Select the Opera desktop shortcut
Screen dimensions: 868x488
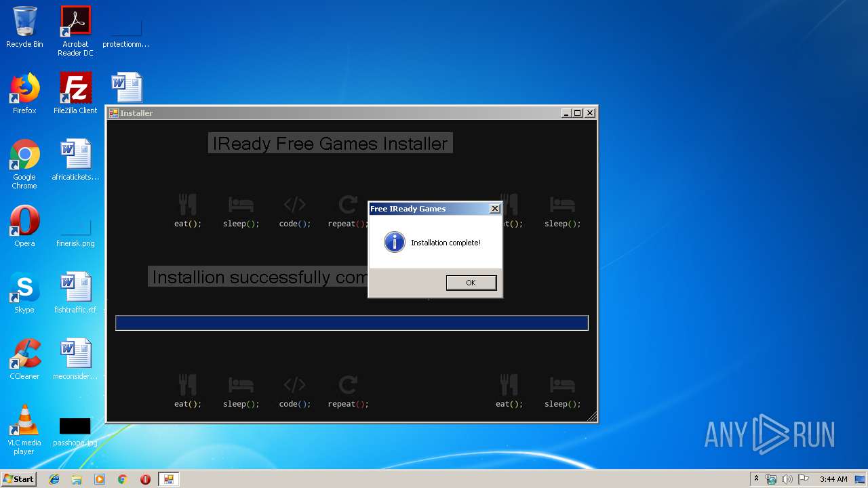(24, 226)
